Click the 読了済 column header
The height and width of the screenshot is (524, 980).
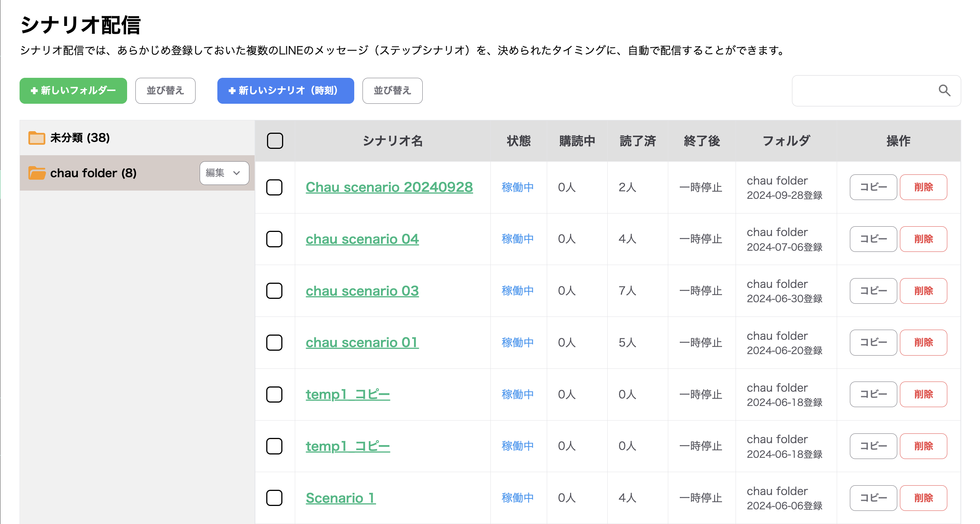[638, 141]
